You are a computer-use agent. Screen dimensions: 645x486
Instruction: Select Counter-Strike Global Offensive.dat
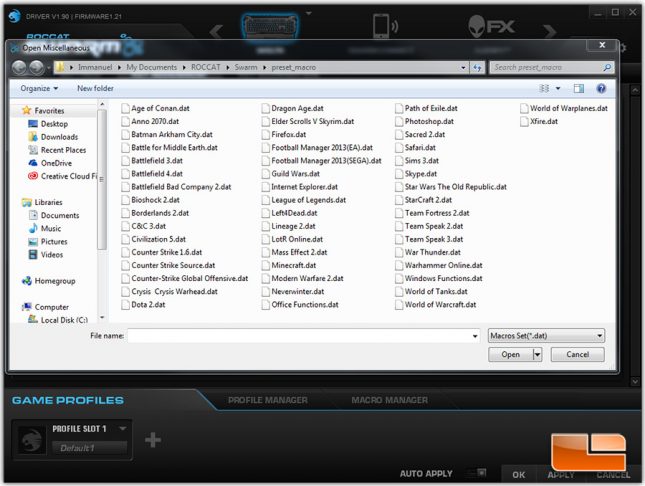[185, 279]
